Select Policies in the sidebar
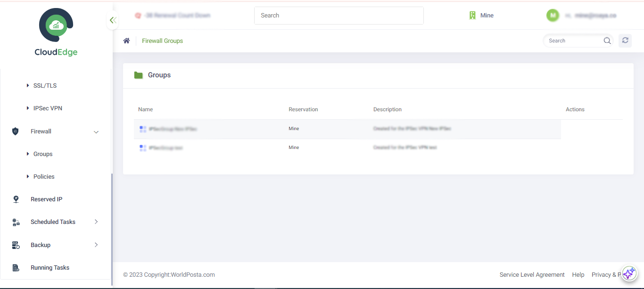Screen dimensions: 644x289 pyautogui.click(x=43, y=176)
